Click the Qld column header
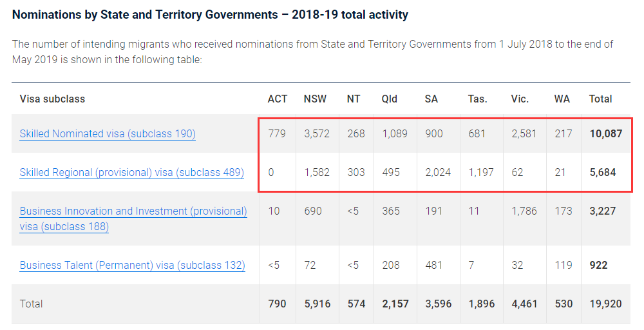The width and height of the screenshot is (644, 330). pos(389,99)
